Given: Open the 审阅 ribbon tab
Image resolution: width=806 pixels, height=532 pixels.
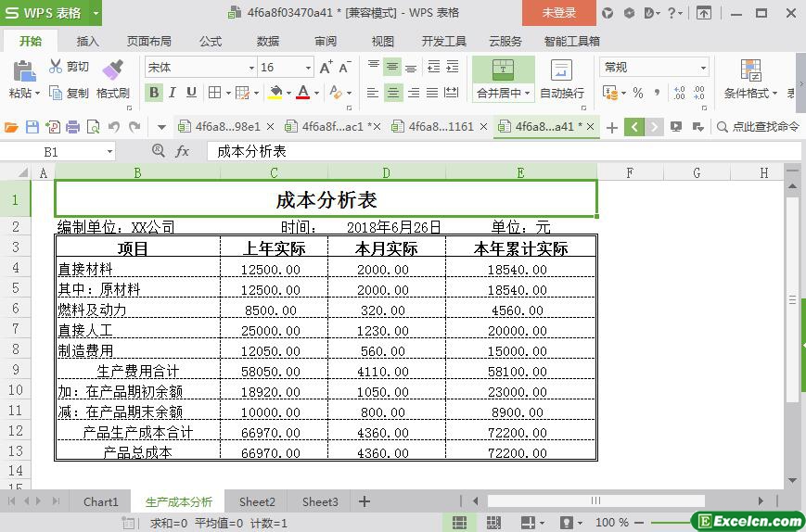Looking at the screenshot, I should 326,41.
